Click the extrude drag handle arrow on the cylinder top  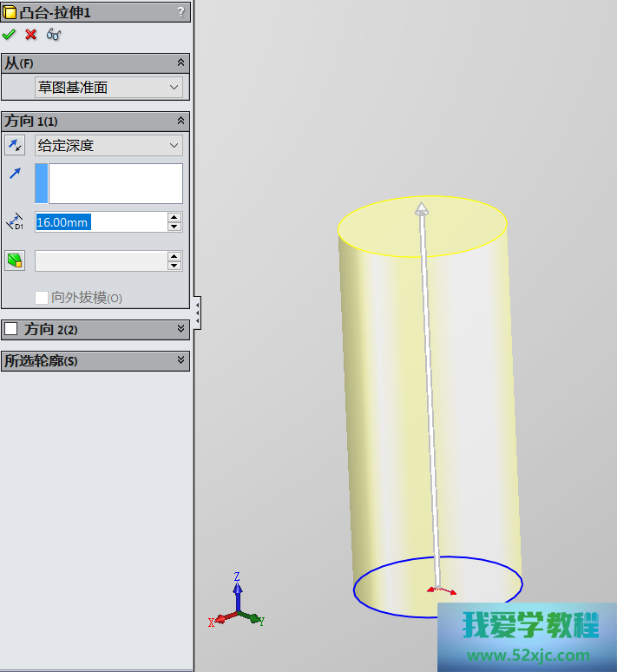421,208
